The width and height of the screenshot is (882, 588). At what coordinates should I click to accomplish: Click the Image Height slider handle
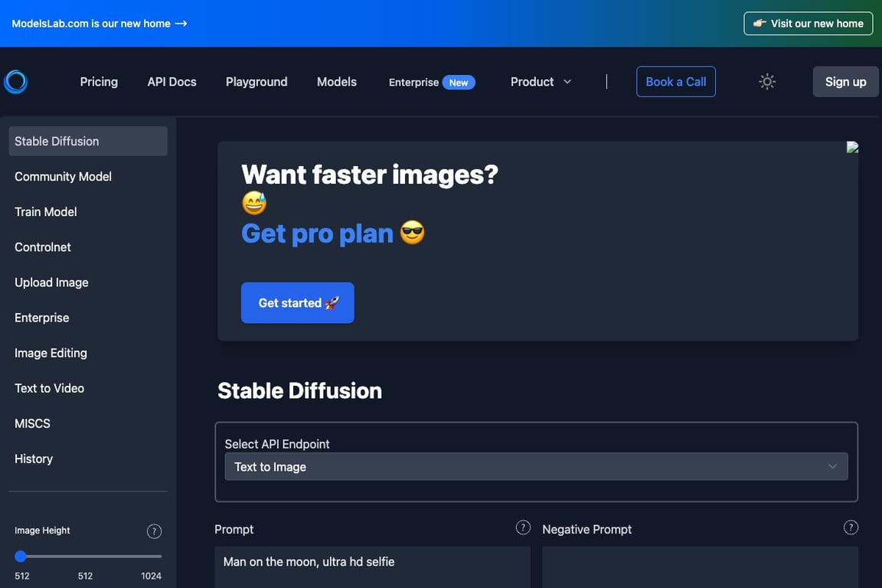[21, 557]
